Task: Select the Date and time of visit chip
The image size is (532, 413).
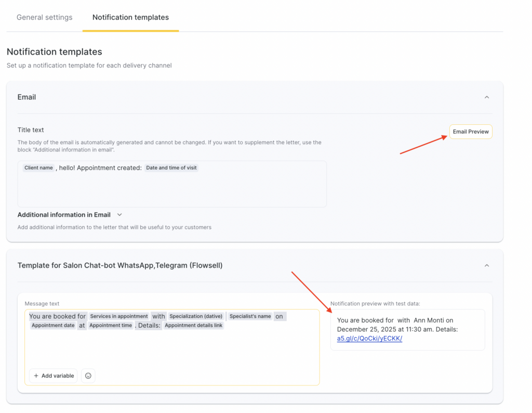Action: (171, 168)
